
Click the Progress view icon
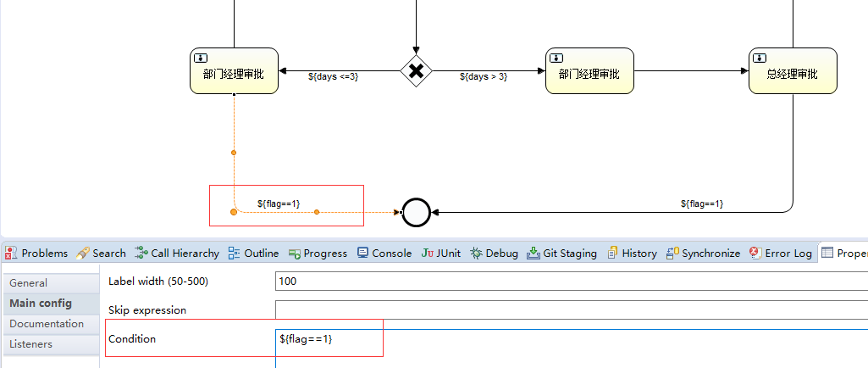(x=295, y=254)
